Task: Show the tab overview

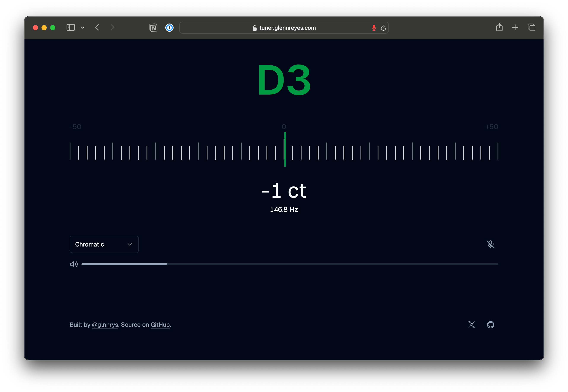Action: point(531,27)
